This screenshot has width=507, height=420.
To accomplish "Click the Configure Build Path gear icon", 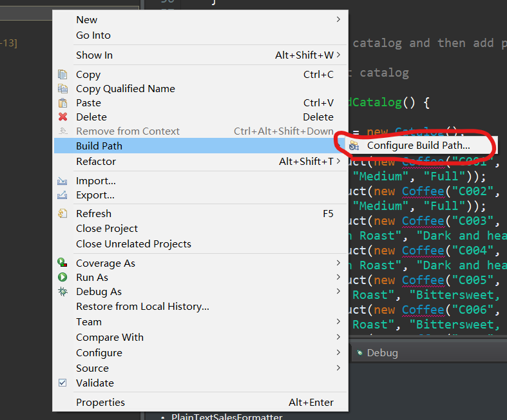I will click(354, 146).
